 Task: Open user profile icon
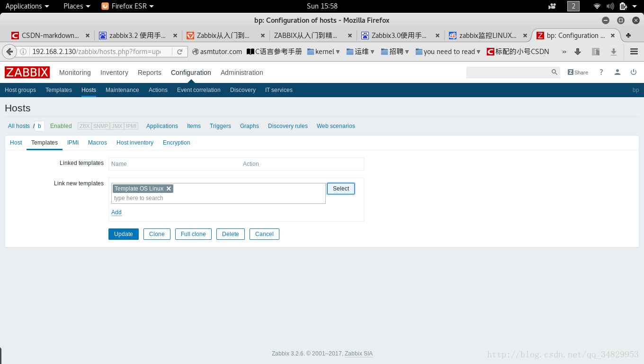(617, 72)
